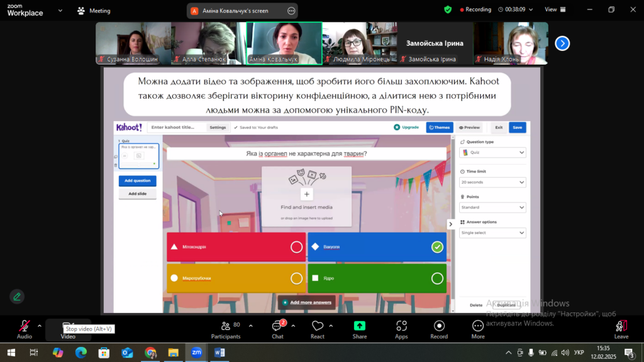Select Аміна Ковальчук's video thumbnail
Image resolution: width=644 pixels, height=362 pixels.
pyautogui.click(x=284, y=43)
